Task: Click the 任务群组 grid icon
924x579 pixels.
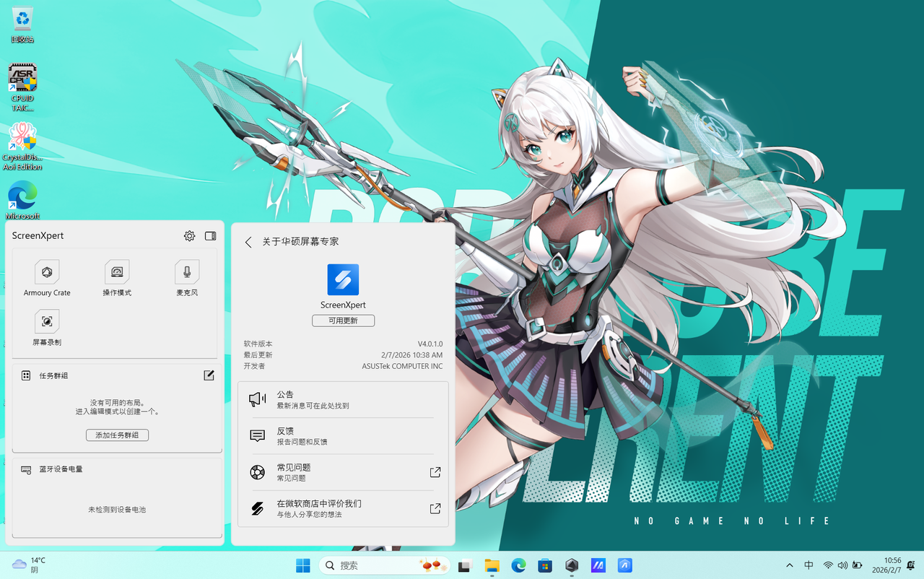Action: [x=26, y=375]
